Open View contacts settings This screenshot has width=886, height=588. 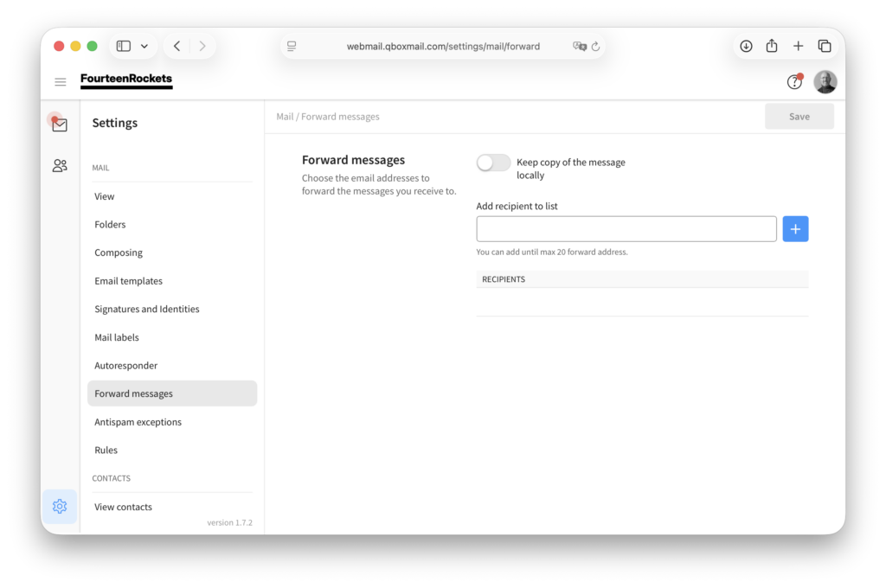coord(172,507)
